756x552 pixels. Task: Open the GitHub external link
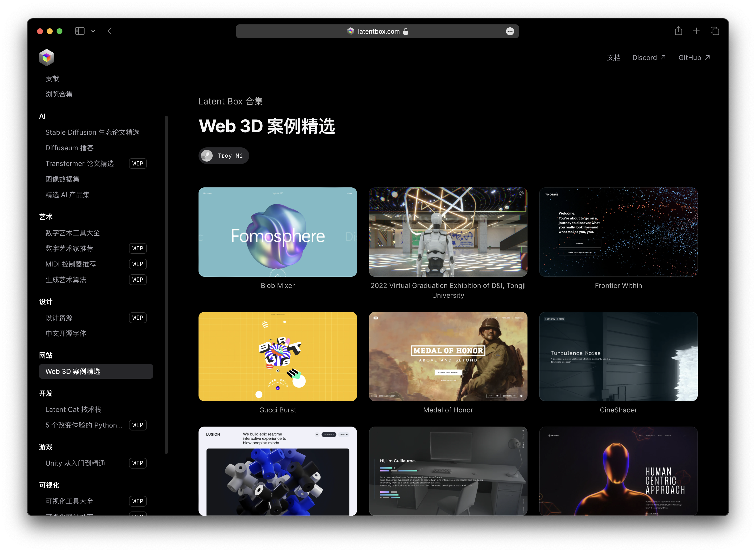tap(694, 58)
